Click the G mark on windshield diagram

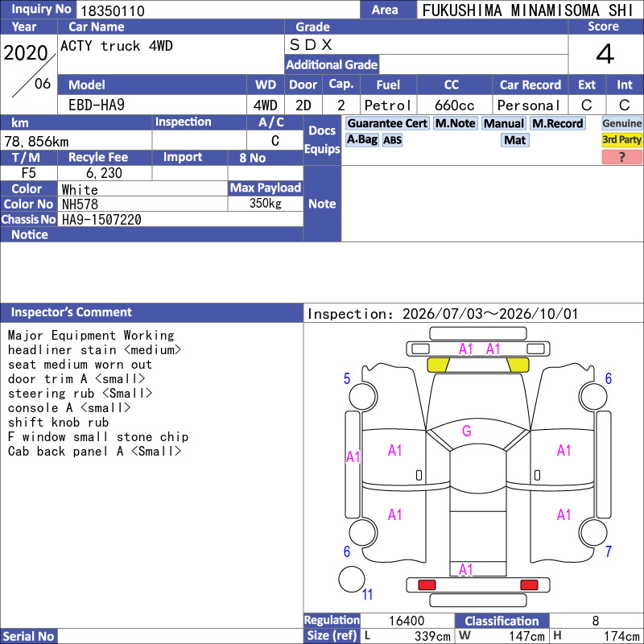coord(466,431)
